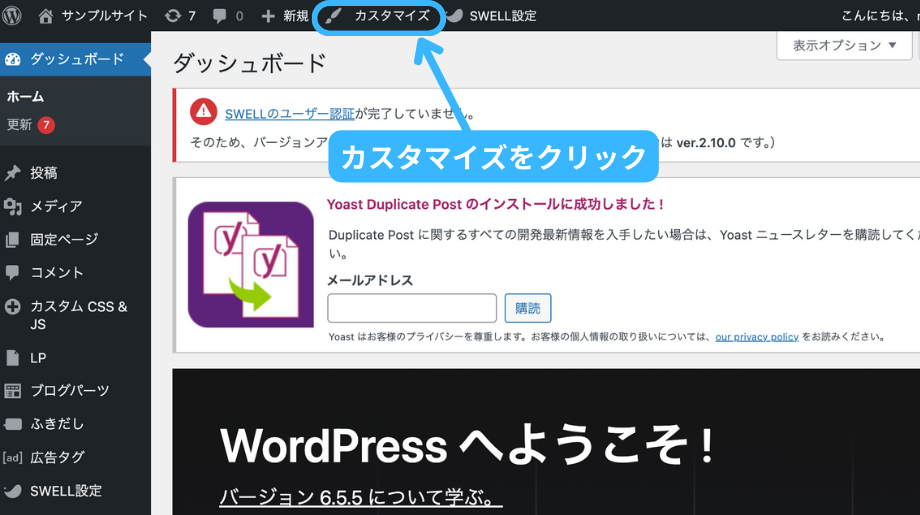Click the speech balloon icon for ふきだし
920x515 pixels.
(x=12, y=424)
